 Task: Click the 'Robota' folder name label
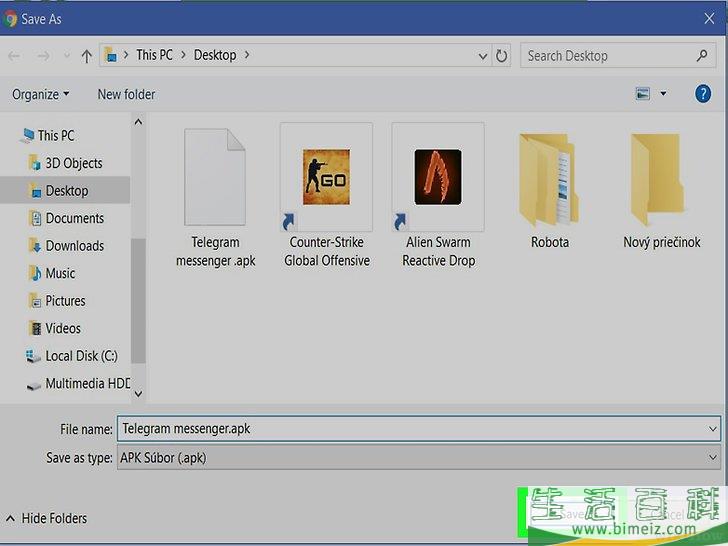[550, 242]
